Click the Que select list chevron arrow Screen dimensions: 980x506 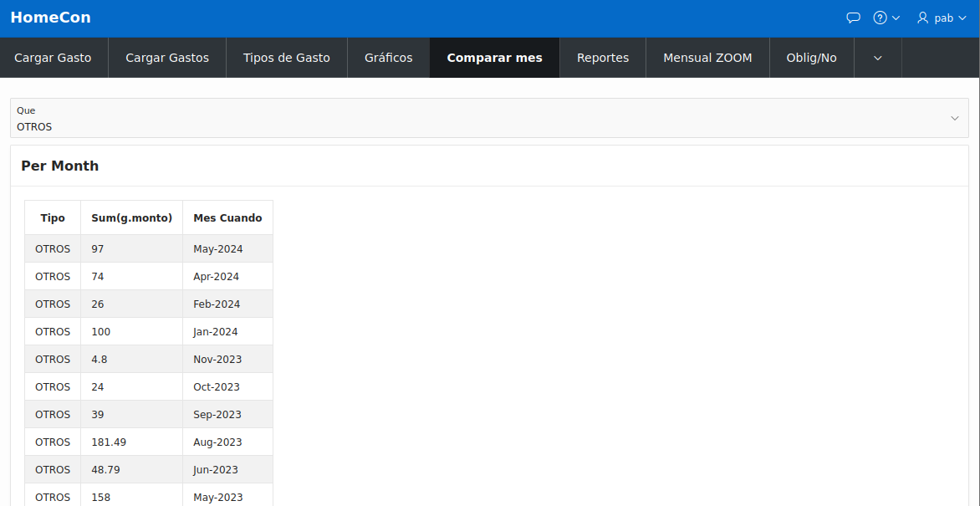coord(954,119)
